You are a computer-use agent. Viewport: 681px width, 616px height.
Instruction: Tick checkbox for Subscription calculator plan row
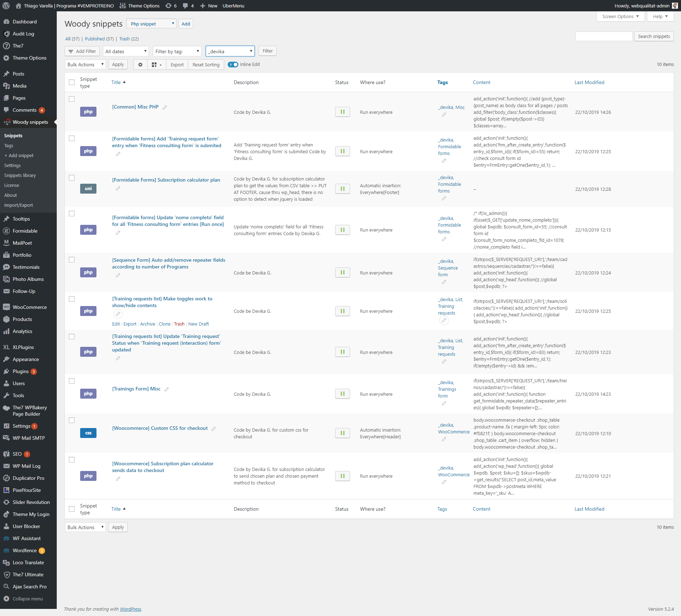click(x=72, y=178)
